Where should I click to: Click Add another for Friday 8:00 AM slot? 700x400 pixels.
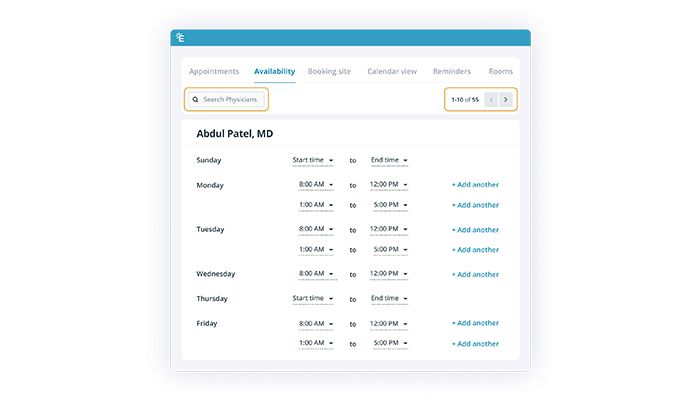tap(475, 323)
